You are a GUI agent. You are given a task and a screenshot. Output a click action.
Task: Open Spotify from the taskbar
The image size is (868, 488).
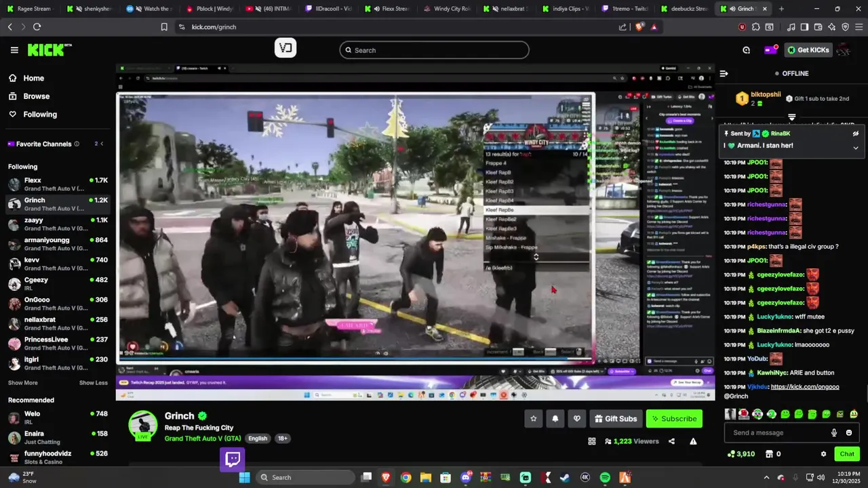605,477
